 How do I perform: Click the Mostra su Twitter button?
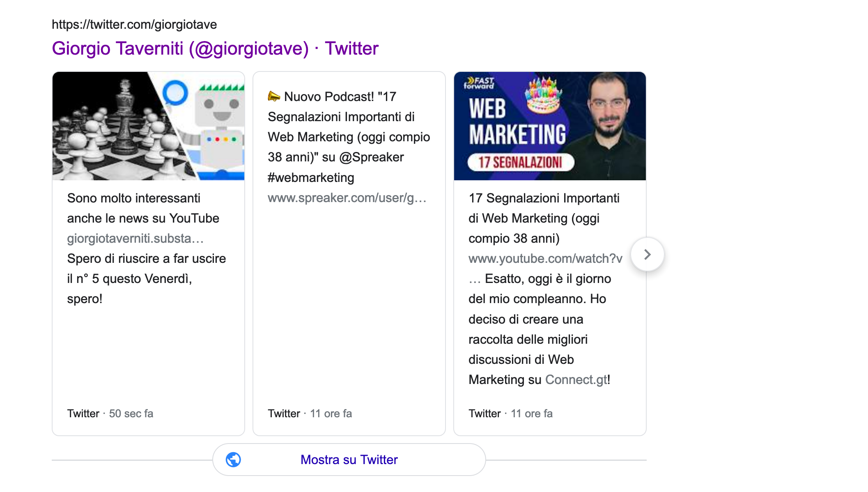(349, 460)
